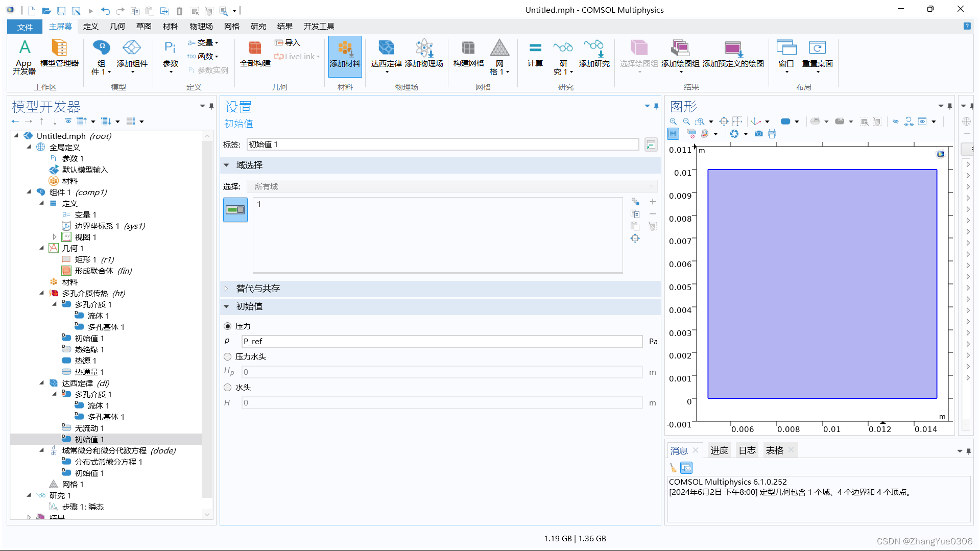Expand the 替代与共存 section
This screenshot has height=551, width=980.
point(226,289)
